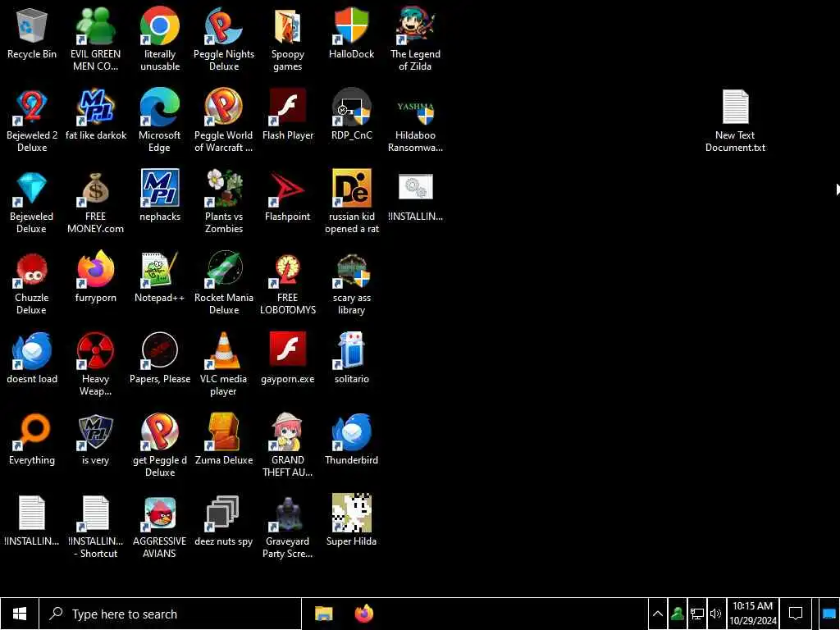Image resolution: width=840 pixels, height=630 pixels.
Task: Select FREE LOBOTOMYS shortcut
Action: 288,283
